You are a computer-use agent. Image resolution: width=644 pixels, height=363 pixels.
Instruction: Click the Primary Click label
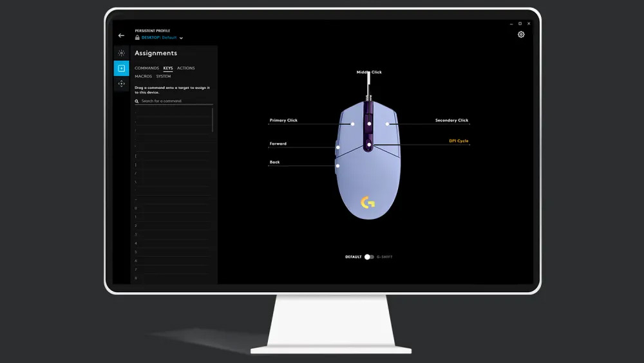click(283, 120)
